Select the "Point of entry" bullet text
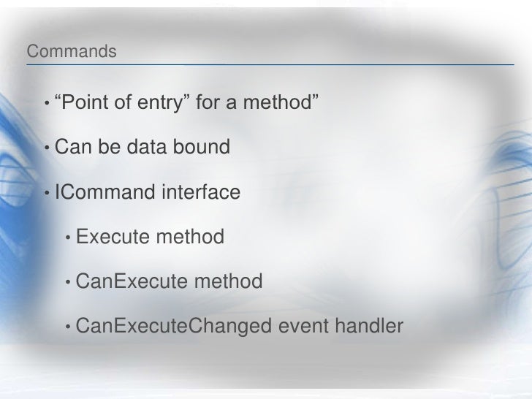The width and height of the screenshot is (532, 399). pyautogui.click(x=186, y=102)
